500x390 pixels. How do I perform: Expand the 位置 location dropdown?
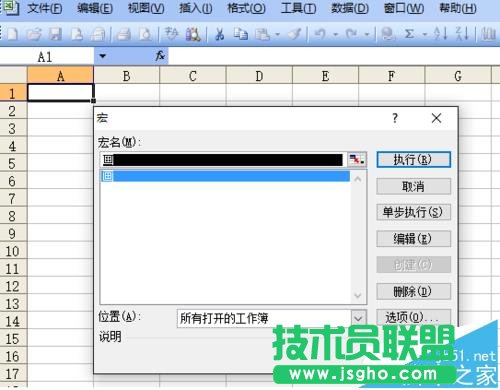(358, 318)
